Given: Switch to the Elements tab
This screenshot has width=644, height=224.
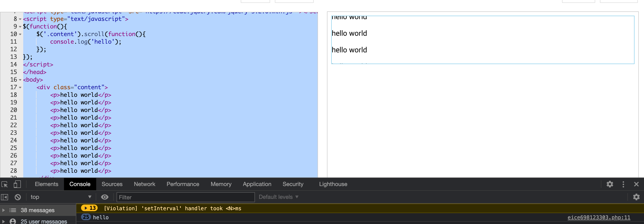Looking at the screenshot, I should pyautogui.click(x=46, y=184).
